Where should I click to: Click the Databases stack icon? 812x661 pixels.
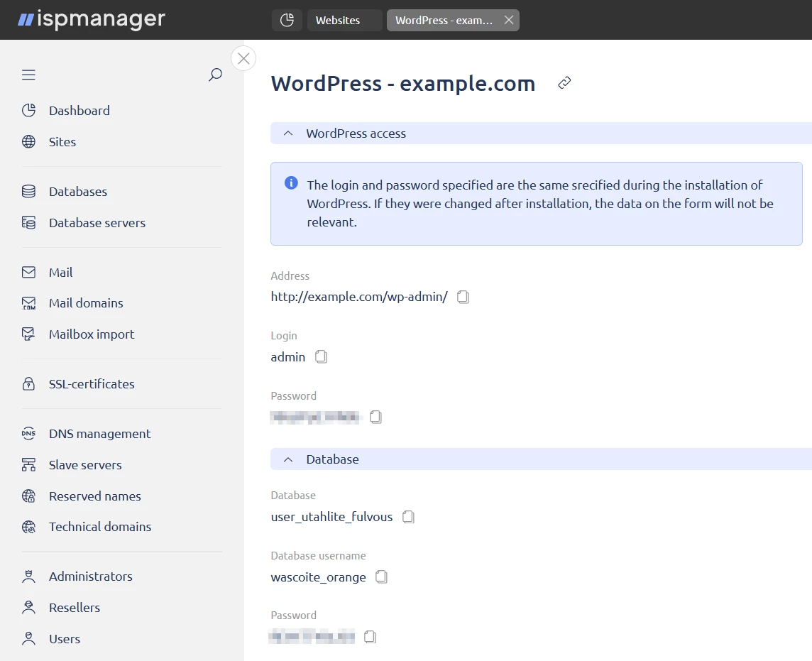point(29,192)
